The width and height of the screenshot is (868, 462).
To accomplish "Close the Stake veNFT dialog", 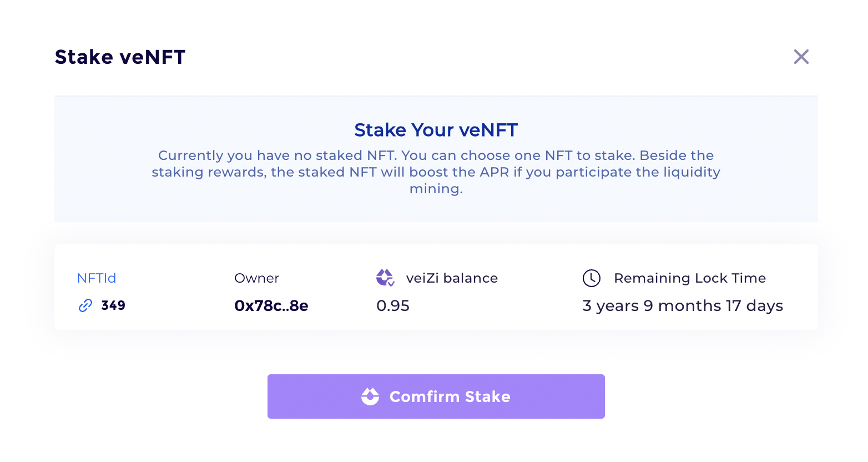I will (x=801, y=57).
